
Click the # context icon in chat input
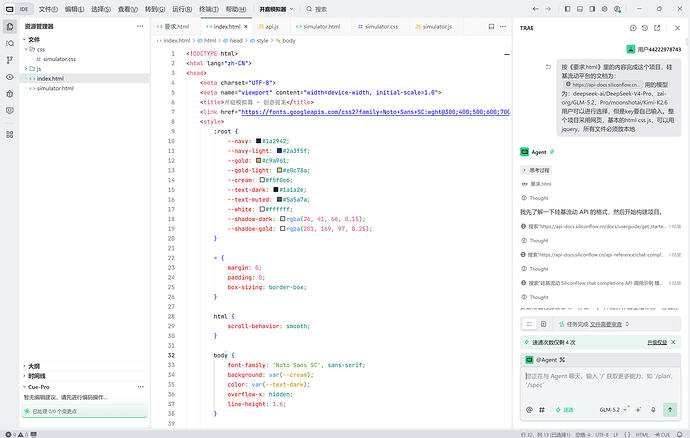tap(542, 410)
